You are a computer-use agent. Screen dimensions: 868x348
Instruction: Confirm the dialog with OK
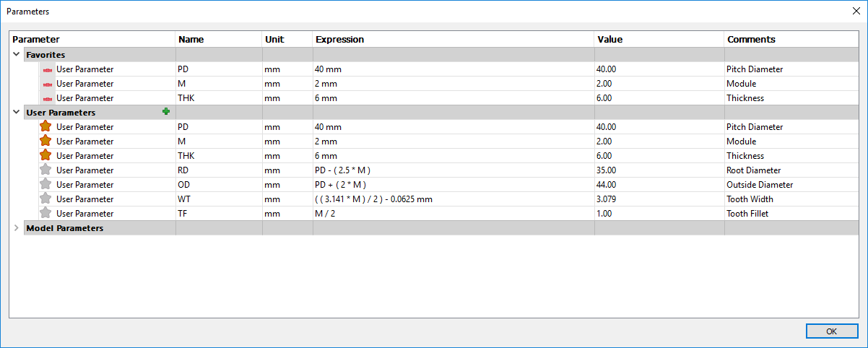[831, 331]
